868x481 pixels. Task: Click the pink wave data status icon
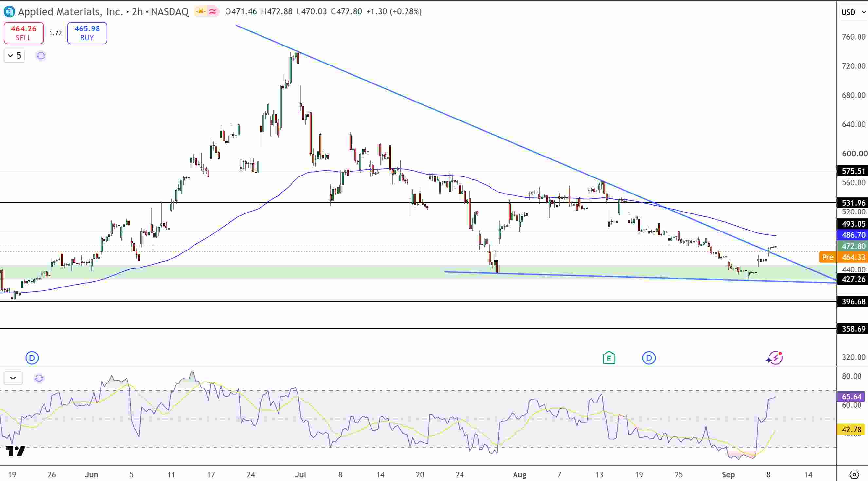[x=213, y=12]
